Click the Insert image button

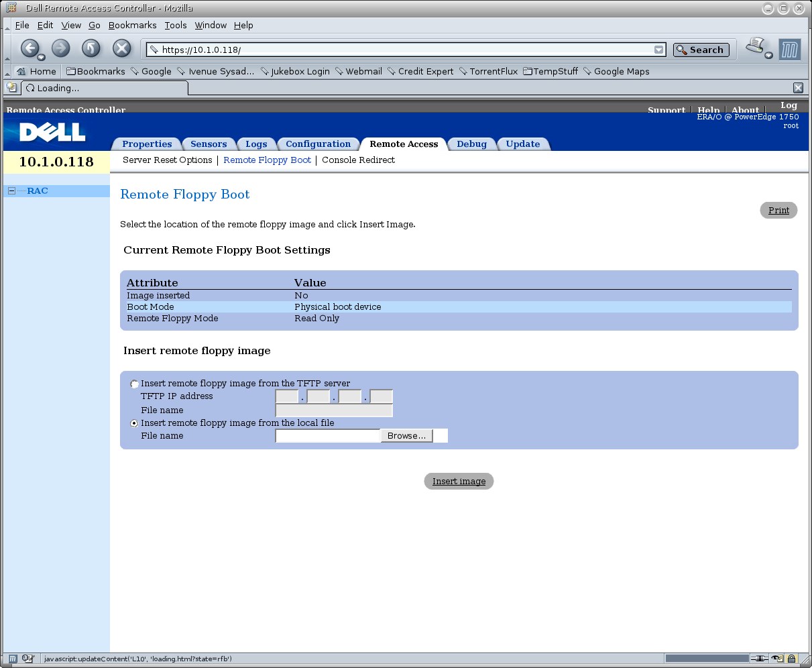[459, 482]
